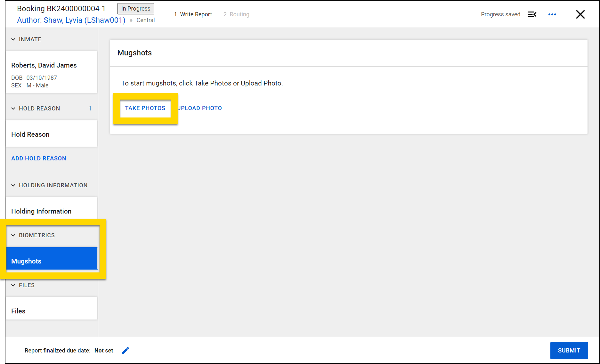
Task: Switch to the Routing step
Action: (x=236, y=14)
